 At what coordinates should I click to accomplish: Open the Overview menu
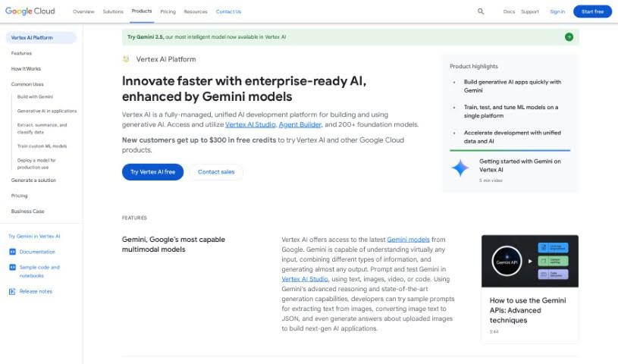(x=83, y=12)
